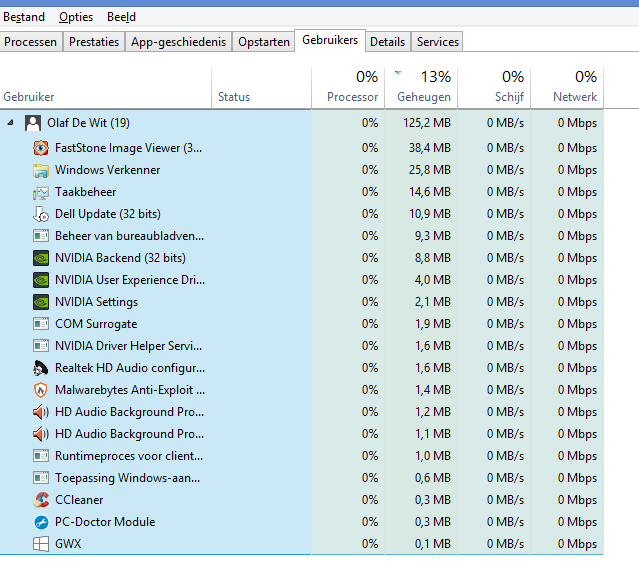Select the Dell Update (32 bits) row text
639x576 pixels.
(108, 214)
